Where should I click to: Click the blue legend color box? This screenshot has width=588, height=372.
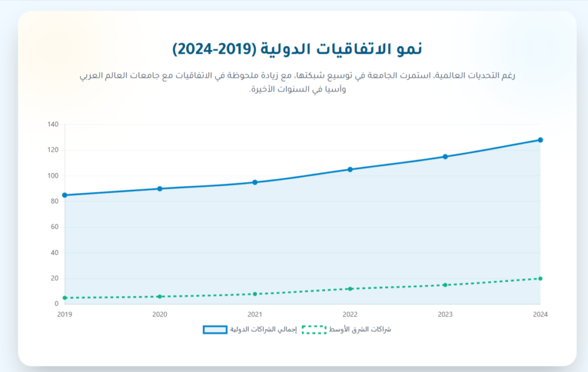215,330
